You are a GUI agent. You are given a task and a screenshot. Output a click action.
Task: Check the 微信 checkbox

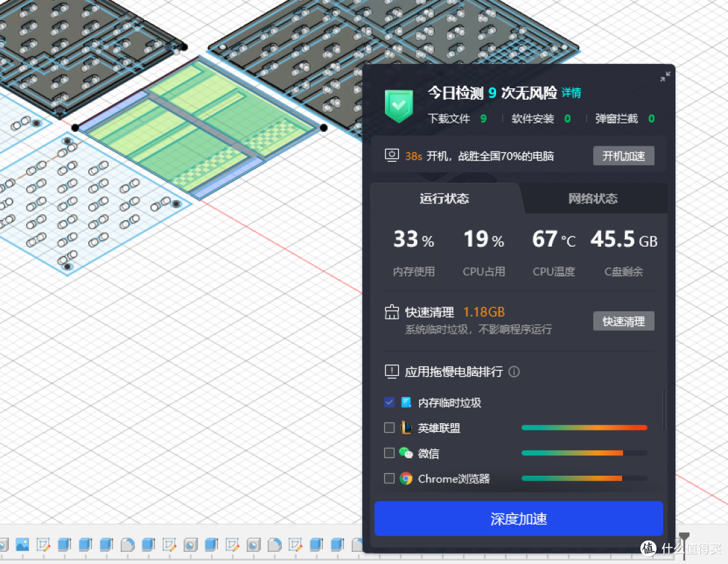coord(390,453)
